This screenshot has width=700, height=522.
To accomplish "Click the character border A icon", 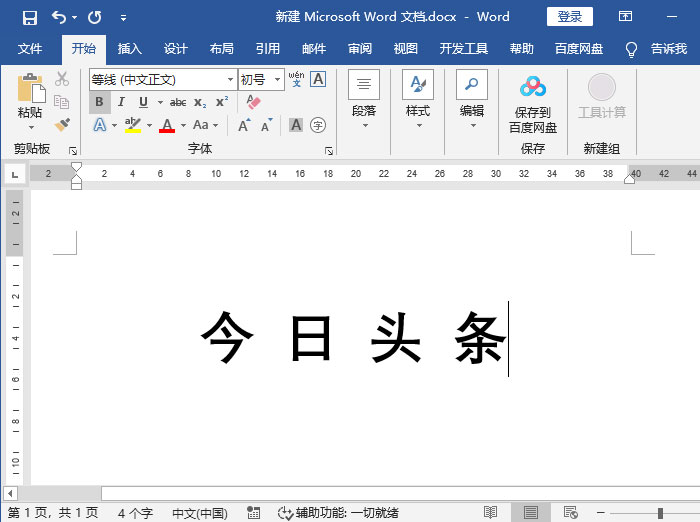I will (x=318, y=79).
